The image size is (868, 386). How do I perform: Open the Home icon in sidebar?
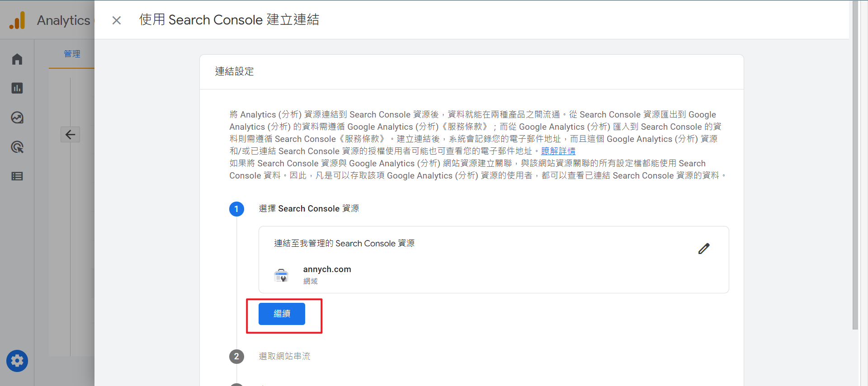point(17,59)
